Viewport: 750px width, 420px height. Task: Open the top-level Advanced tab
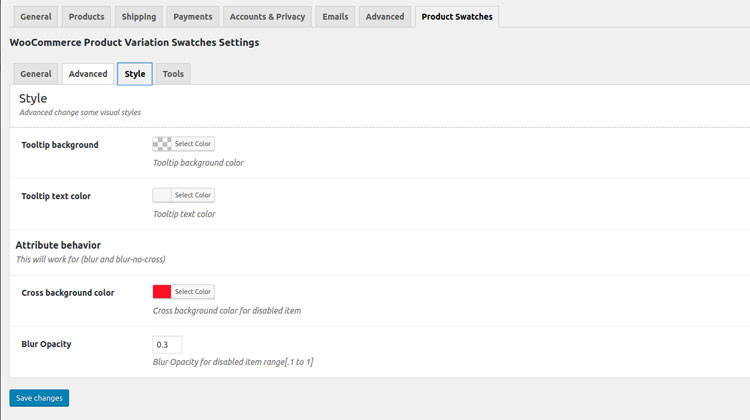click(385, 17)
